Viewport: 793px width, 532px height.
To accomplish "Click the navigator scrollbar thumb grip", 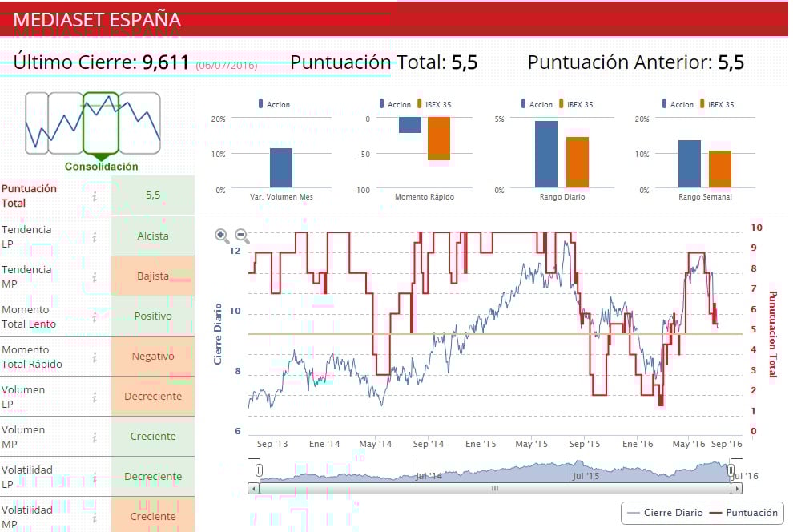I will (x=495, y=489).
